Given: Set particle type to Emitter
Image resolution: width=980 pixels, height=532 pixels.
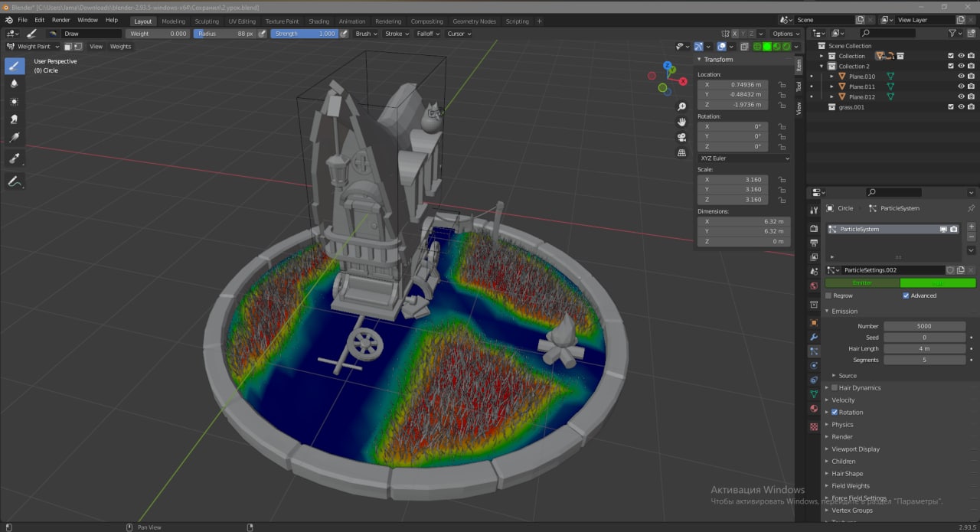Looking at the screenshot, I should [862, 283].
